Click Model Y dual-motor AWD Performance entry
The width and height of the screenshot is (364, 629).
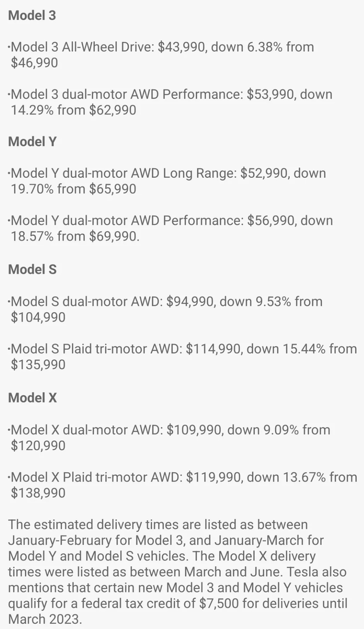(x=170, y=228)
